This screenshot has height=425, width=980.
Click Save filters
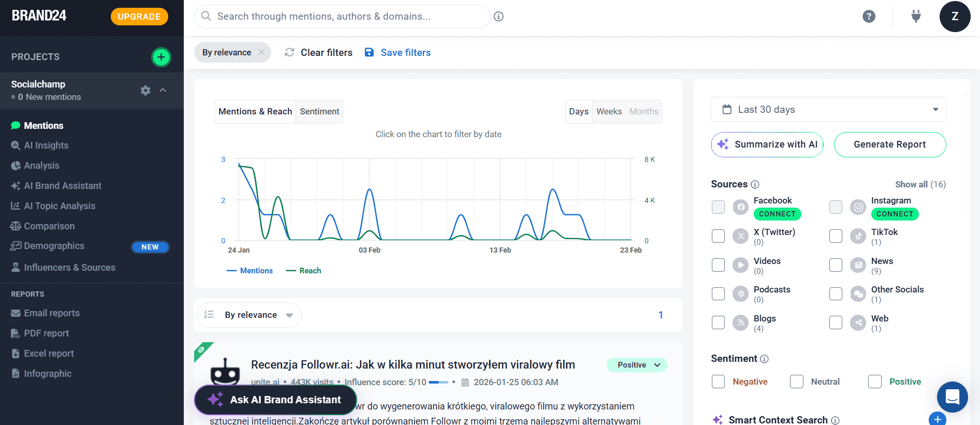coord(398,52)
